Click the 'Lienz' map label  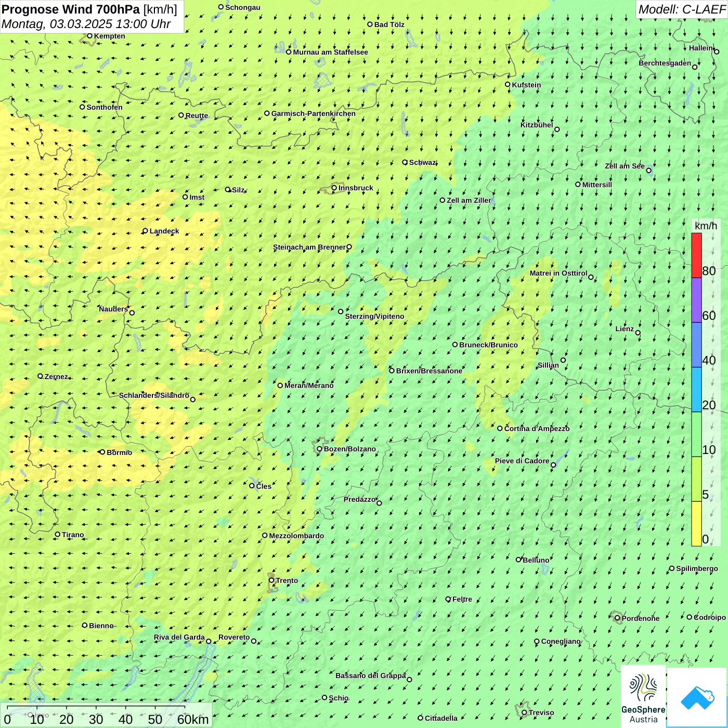(625, 329)
